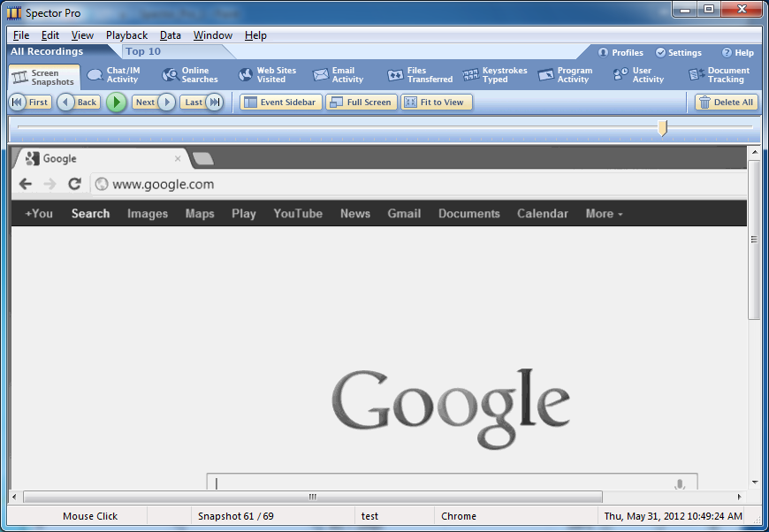
Task: Click the snapshot timeline slider handle
Action: (662, 129)
